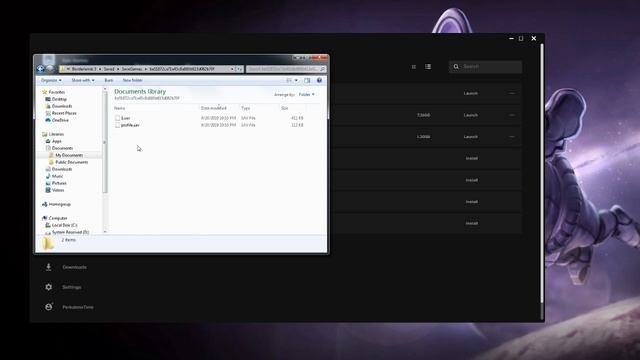Screen dimensions: 640x360
Task: Select the first .sav file above profile.sav
Action: (x=125, y=118)
